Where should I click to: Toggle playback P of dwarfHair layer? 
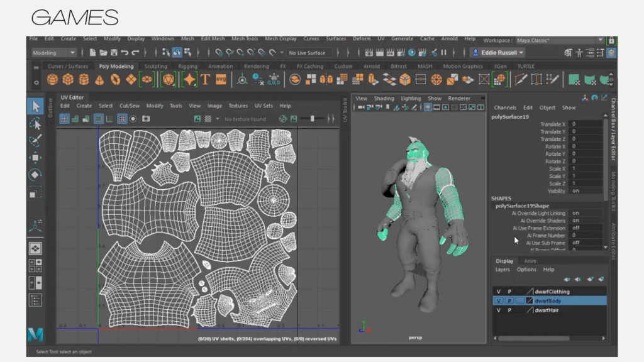(509, 310)
